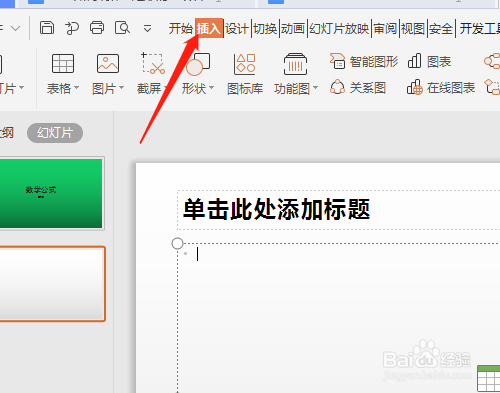The width and height of the screenshot is (500, 393).
Task: Click the insert table icon in placeholder
Action: (x=489, y=379)
